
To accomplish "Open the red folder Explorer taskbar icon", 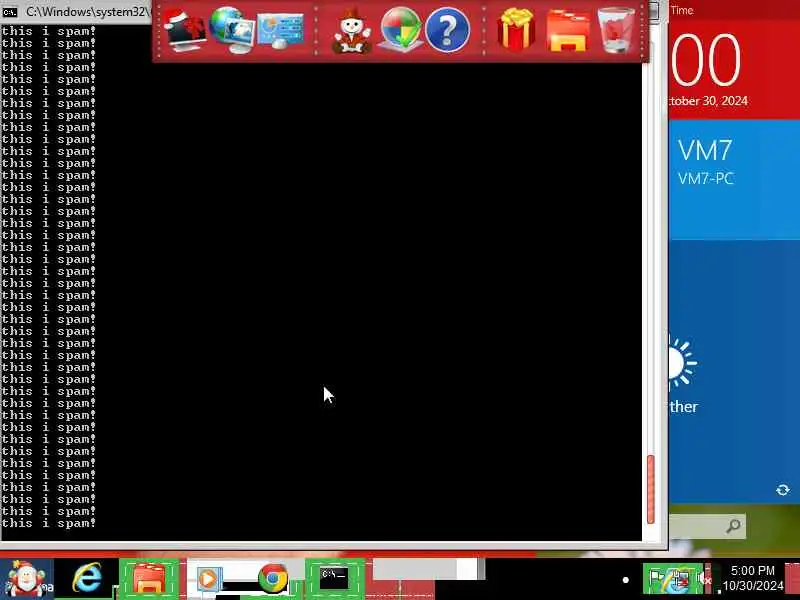I will point(148,579).
